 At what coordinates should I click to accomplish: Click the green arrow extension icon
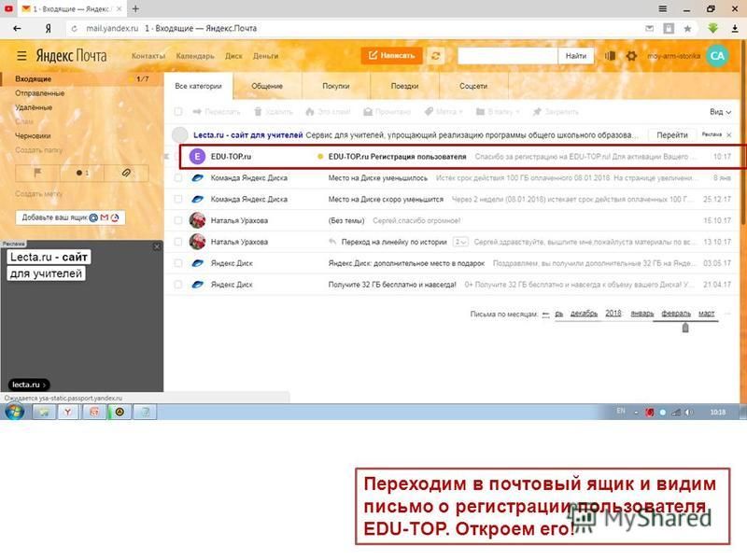click(x=712, y=28)
